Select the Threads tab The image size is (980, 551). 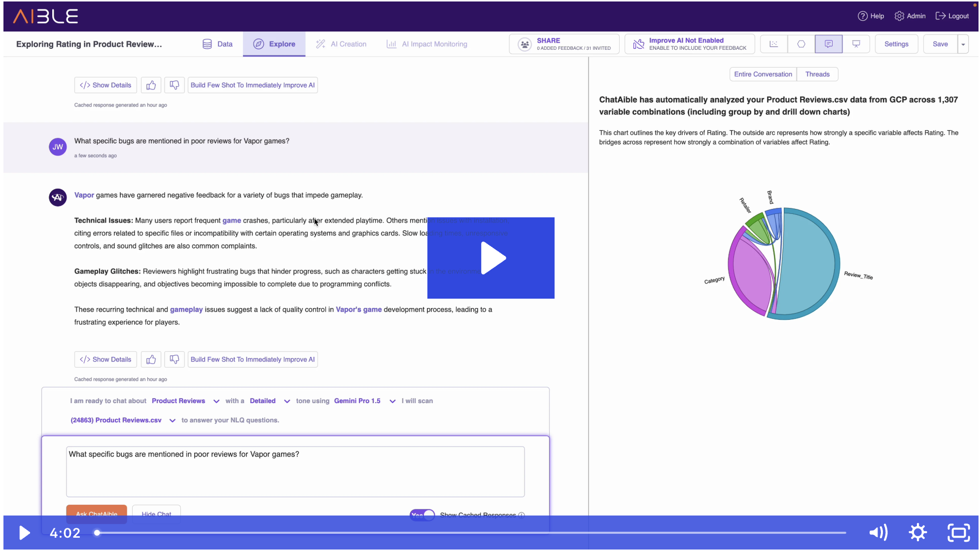coord(817,74)
